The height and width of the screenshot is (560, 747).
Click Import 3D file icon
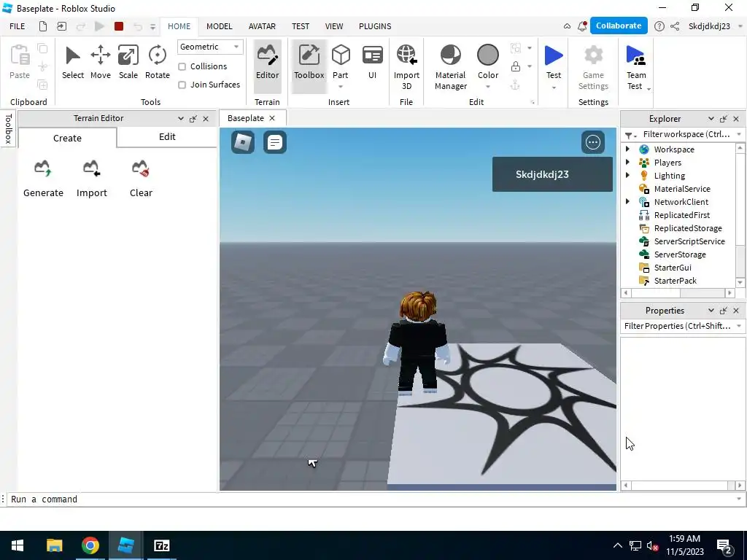(x=406, y=55)
